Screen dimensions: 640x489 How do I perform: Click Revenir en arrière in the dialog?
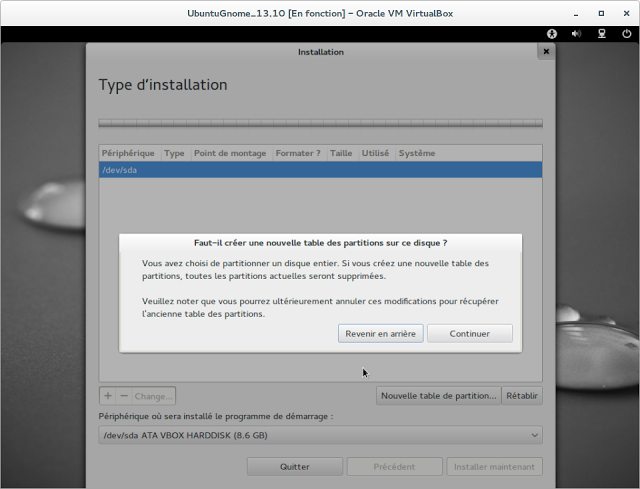pyautogui.click(x=380, y=333)
